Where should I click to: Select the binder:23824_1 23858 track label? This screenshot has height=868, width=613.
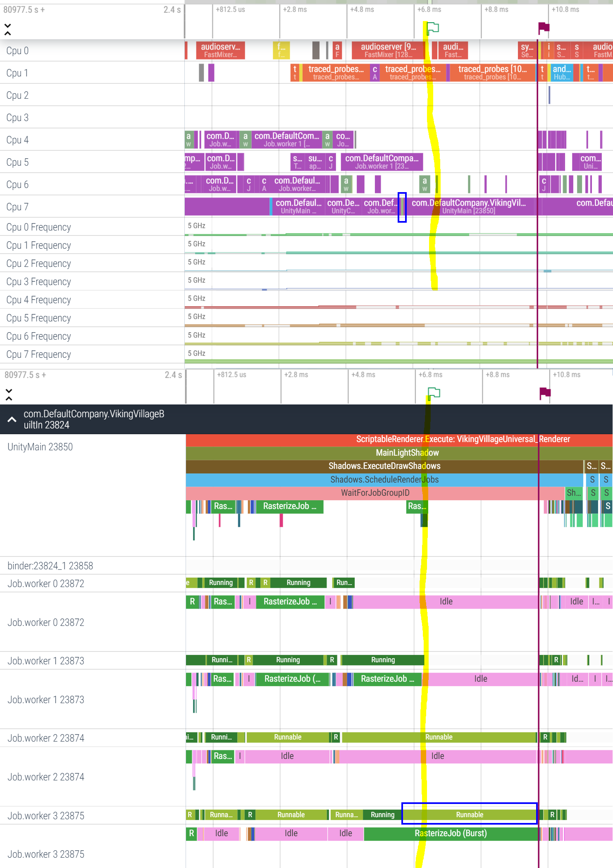tap(50, 566)
